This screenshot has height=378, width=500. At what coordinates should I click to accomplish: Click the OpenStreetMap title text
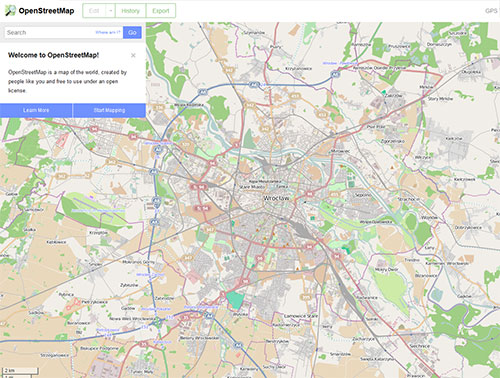coord(46,11)
